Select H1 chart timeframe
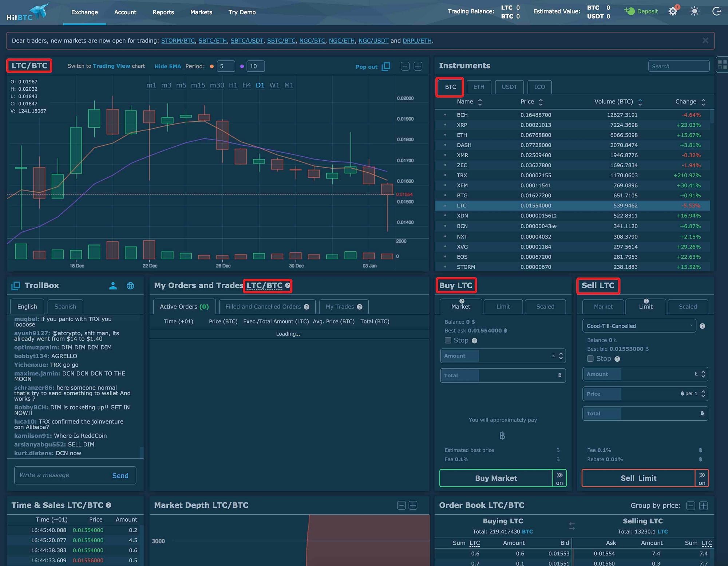728x566 pixels. (x=233, y=85)
